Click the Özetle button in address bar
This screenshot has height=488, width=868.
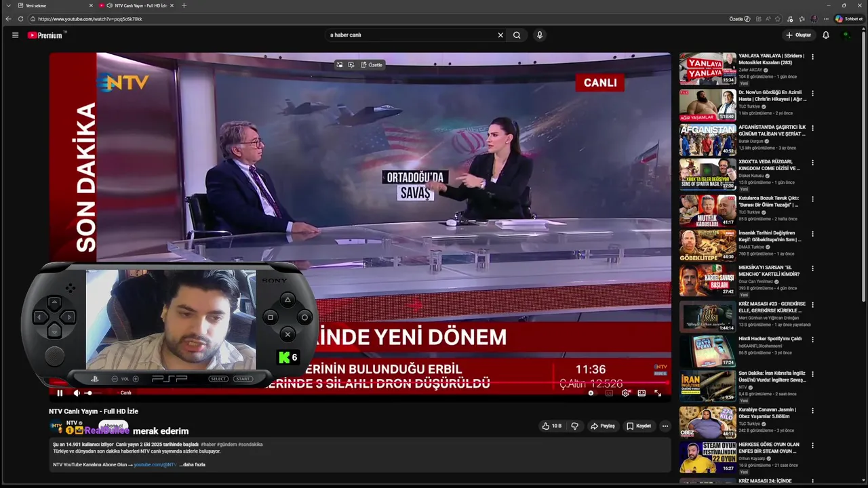739,19
